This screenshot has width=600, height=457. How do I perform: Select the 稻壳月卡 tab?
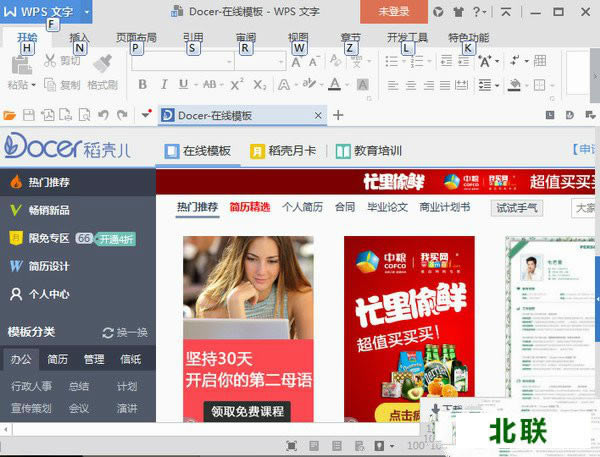pyautogui.click(x=284, y=151)
